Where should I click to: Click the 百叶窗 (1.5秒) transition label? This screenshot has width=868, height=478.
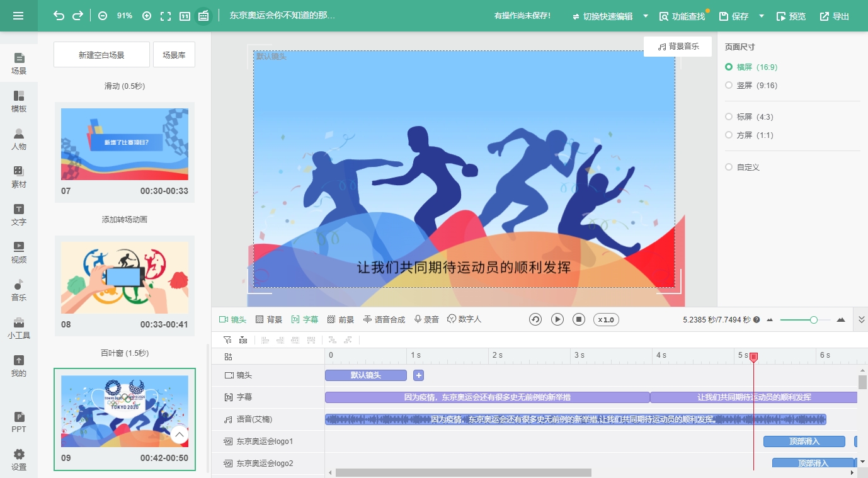click(x=125, y=353)
